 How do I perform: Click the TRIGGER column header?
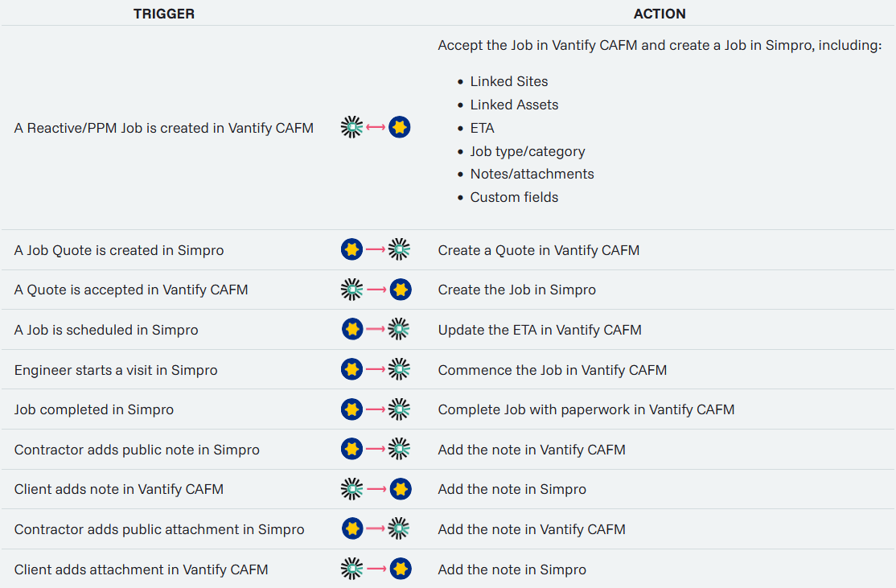coord(164,14)
